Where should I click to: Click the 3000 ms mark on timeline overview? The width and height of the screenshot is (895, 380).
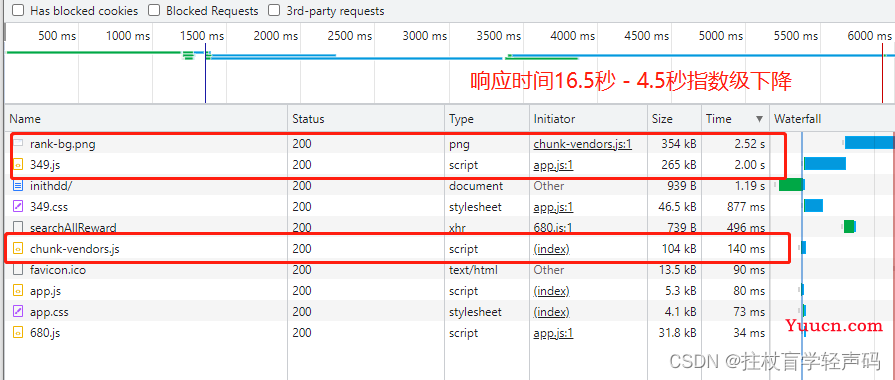tap(424, 36)
